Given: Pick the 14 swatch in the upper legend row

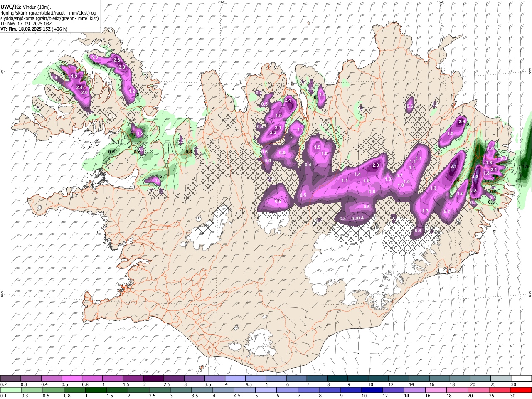Looking at the screenshot, I should pos(419,378).
